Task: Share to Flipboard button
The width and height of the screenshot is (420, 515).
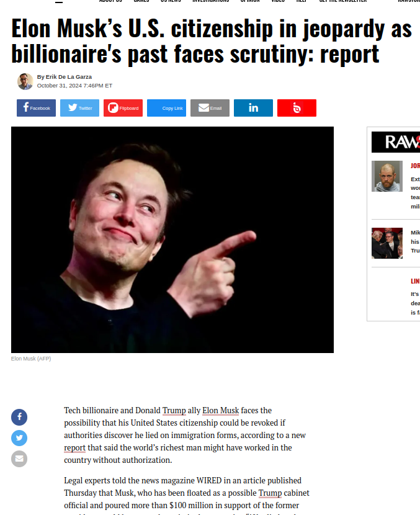Action: click(x=123, y=108)
